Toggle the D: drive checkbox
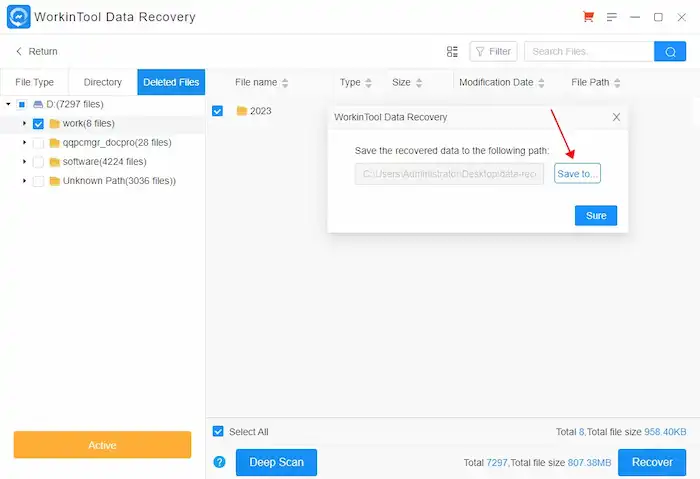The width and height of the screenshot is (700, 479). (x=21, y=104)
